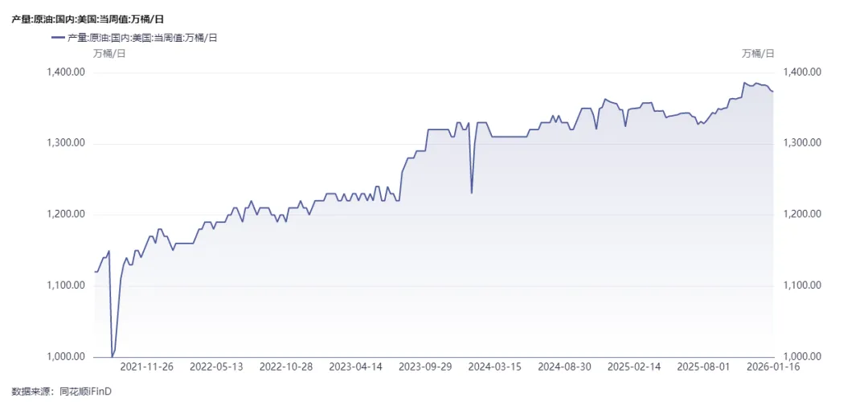Click date label 2024-03-15
The width and height of the screenshot is (868, 410).
[495, 367]
